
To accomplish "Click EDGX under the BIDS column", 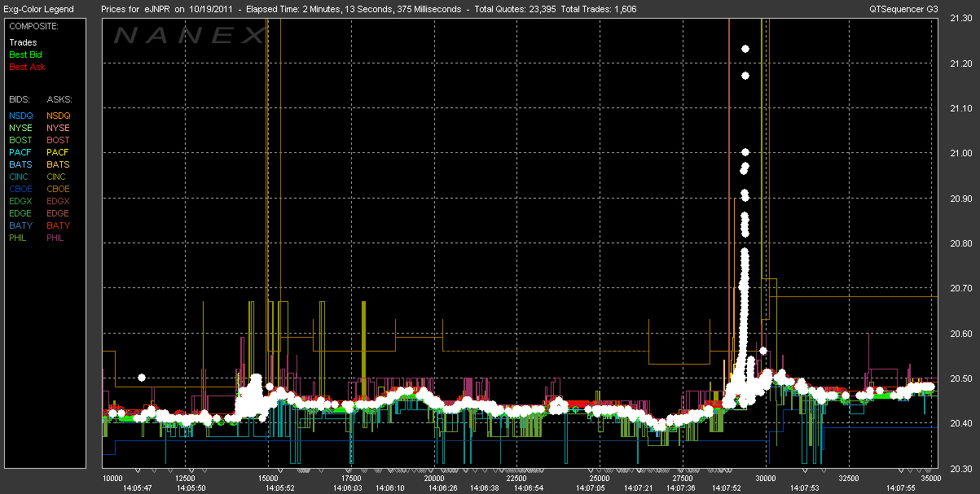I will [21, 201].
